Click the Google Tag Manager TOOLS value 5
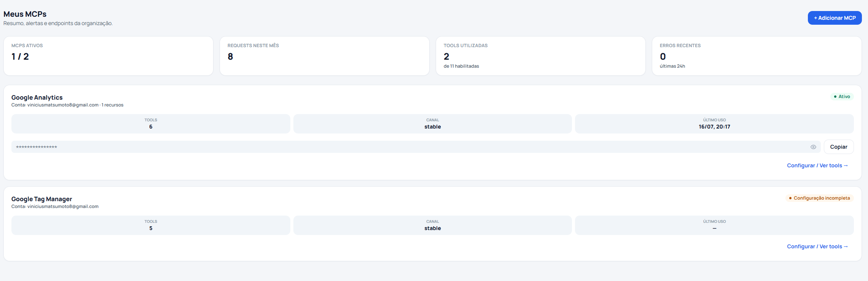The width and height of the screenshot is (868, 281). (151, 228)
